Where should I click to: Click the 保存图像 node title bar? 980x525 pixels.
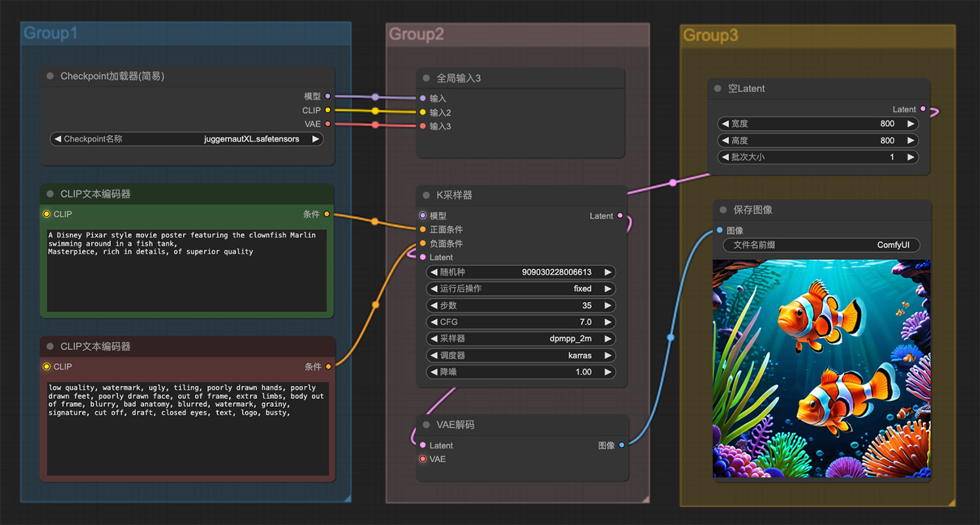point(821,210)
